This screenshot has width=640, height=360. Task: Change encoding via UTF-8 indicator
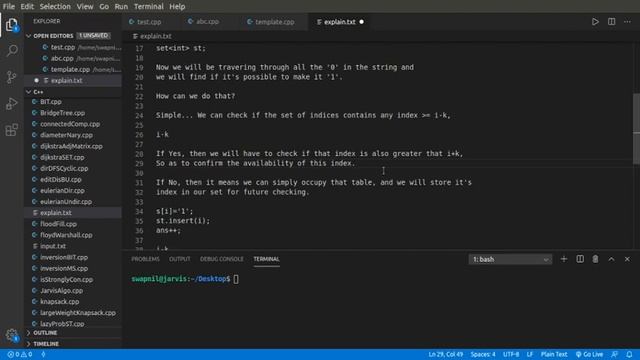[511, 354]
